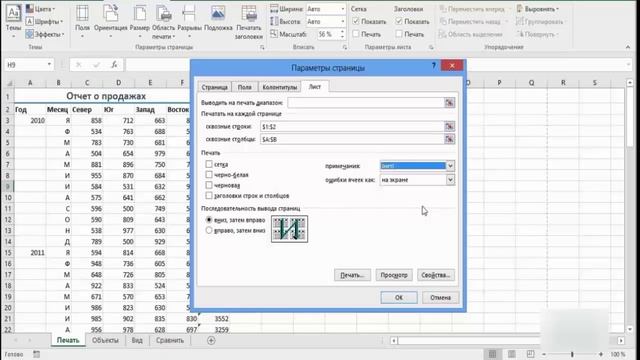Toggle the Сетка Печать checkbox
The height and width of the screenshot is (360, 640).
pyautogui.click(x=356, y=34)
